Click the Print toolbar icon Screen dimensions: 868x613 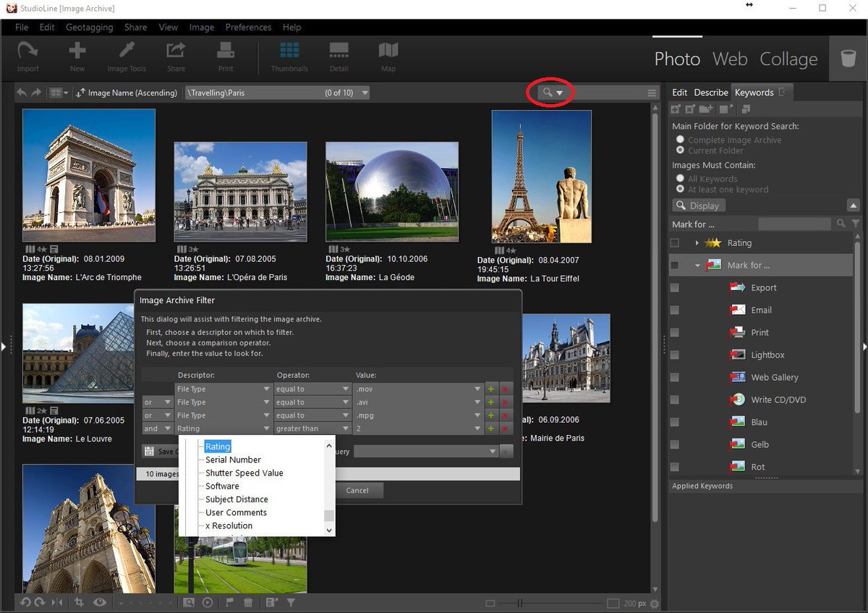point(226,56)
